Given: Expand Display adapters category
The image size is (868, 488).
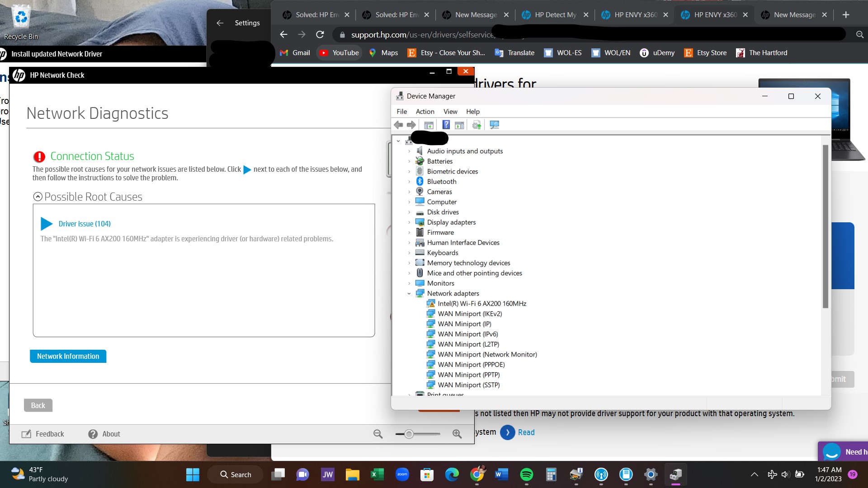Looking at the screenshot, I should (x=409, y=222).
